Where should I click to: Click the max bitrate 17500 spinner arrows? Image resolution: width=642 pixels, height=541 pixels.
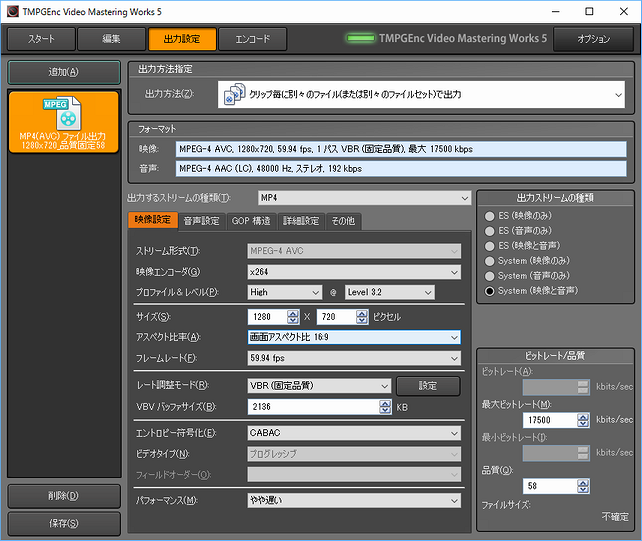(583, 420)
